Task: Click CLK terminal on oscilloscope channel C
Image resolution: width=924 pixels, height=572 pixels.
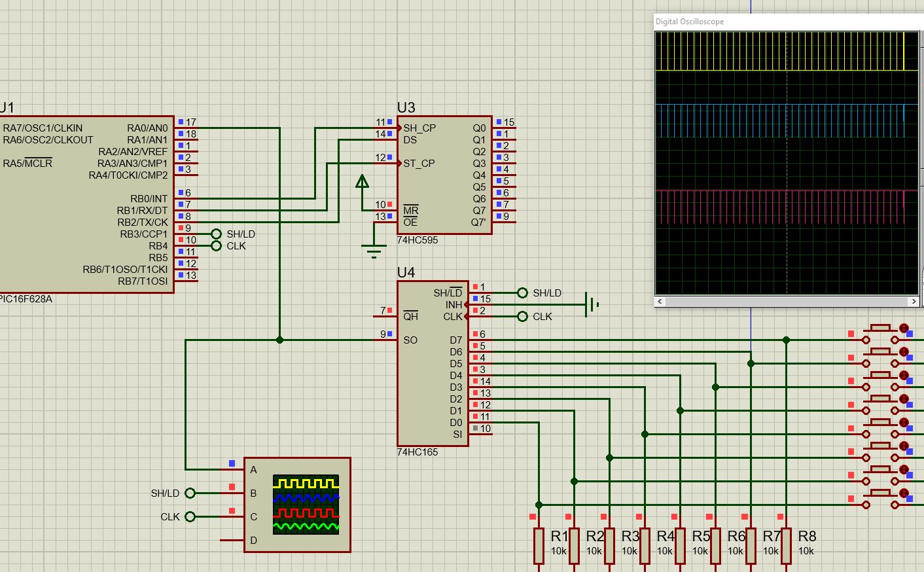Action: (x=190, y=516)
